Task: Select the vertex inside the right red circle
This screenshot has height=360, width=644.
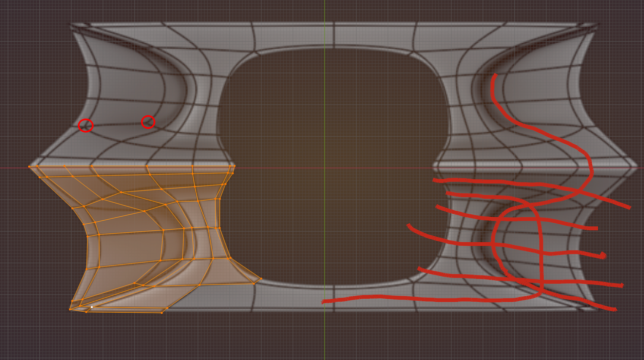Action: pyautogui.click(x=148, y=122)
